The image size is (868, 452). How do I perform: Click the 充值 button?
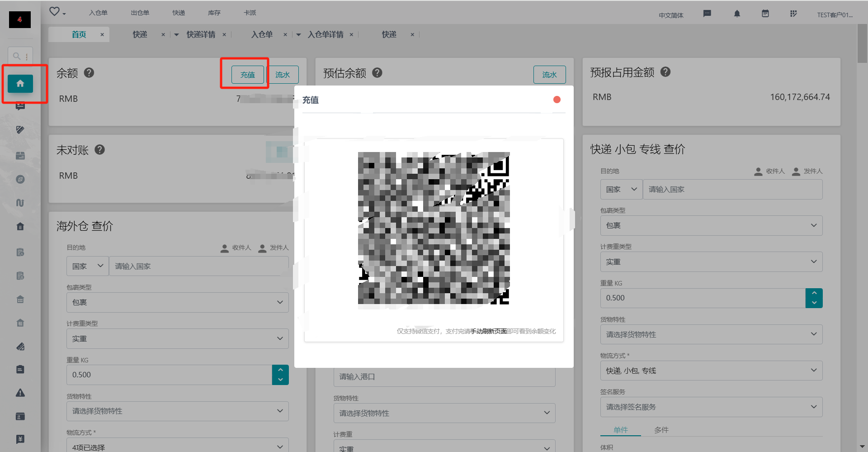pos(247,75)
